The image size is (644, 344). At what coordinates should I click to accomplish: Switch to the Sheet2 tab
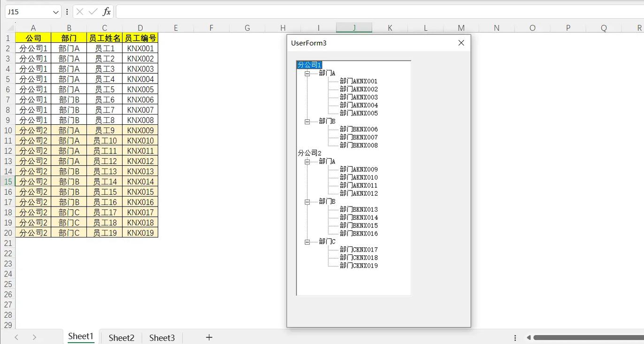pyautogui.click(x=122, y=337)
